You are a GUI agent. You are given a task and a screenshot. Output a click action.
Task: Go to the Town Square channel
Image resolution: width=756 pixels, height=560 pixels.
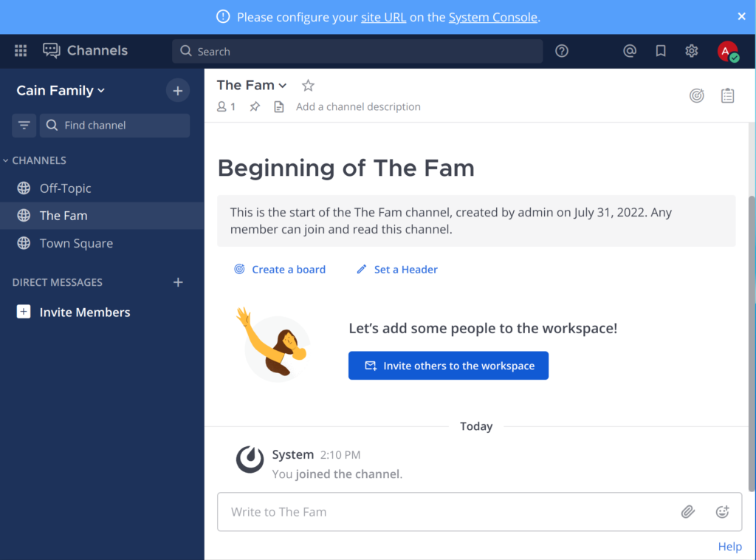point(102,243)
